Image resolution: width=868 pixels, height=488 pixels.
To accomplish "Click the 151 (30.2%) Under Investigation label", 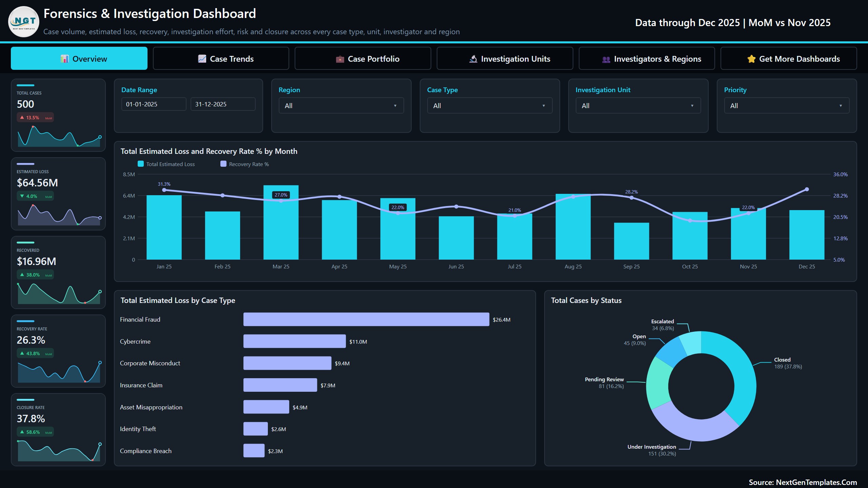I will 662,454.
